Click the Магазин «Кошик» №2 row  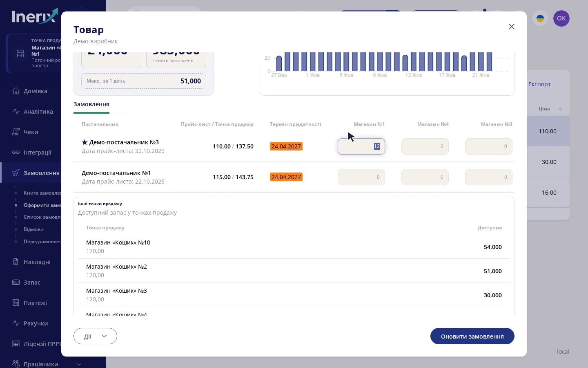point(294,271)
